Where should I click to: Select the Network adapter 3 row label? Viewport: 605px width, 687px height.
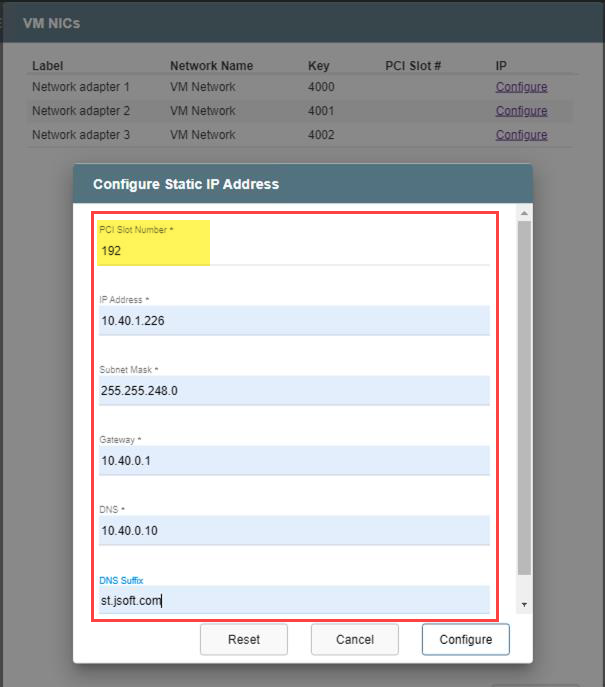[x=81, y=135]
